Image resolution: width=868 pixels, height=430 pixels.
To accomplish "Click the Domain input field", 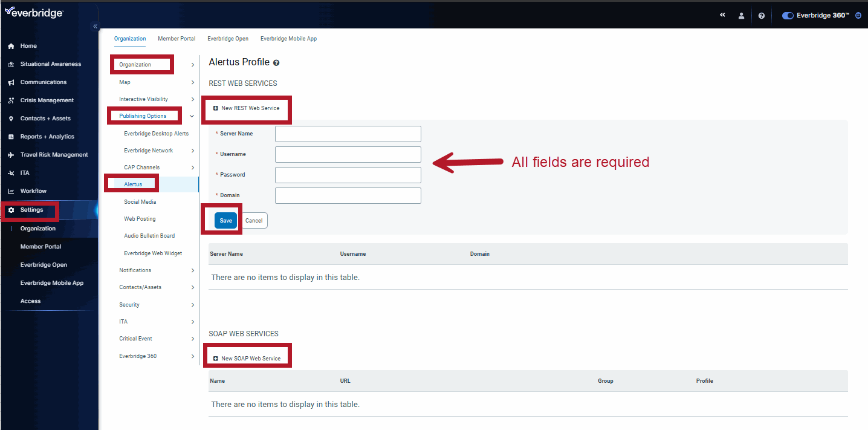I will point(348,195).
